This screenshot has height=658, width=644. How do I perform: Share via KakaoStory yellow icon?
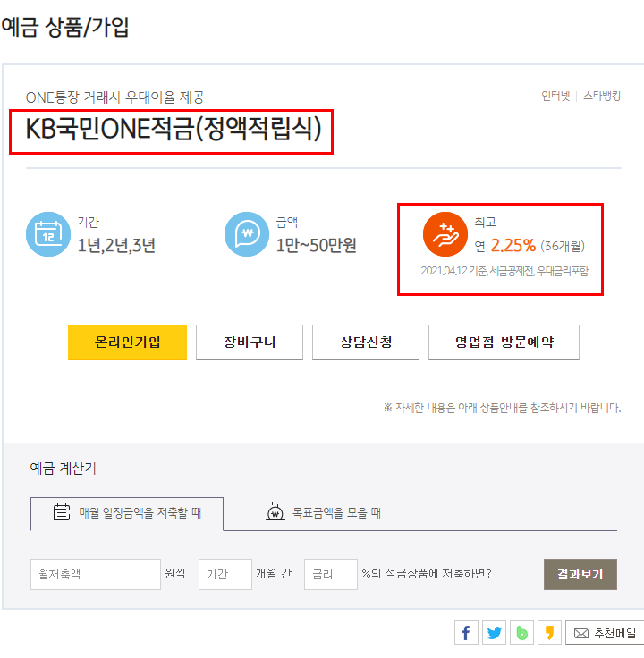click(549, 633)
